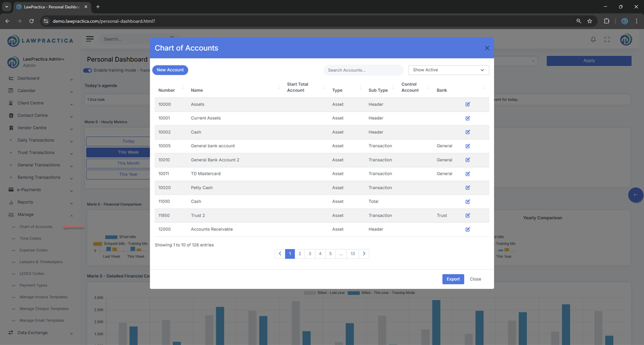
Task: Edit the TD Mastercard account row
Action: [468, 174]
